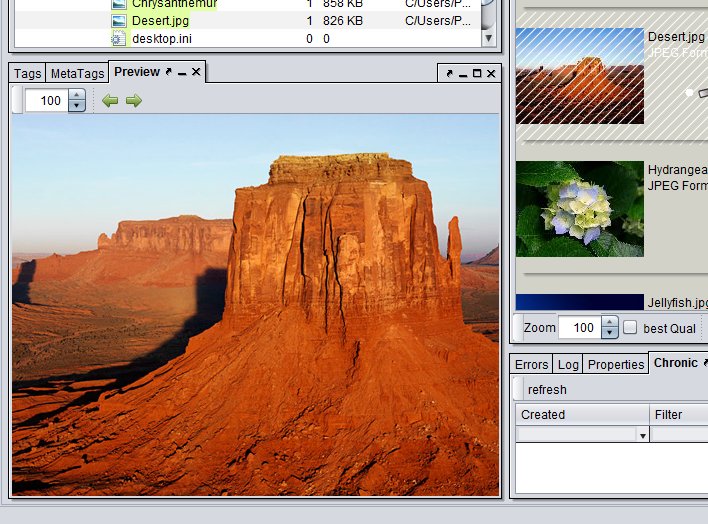Increase preview zoom with up stepper
This screenshot has width=708, height=524.
coord(77,95)
